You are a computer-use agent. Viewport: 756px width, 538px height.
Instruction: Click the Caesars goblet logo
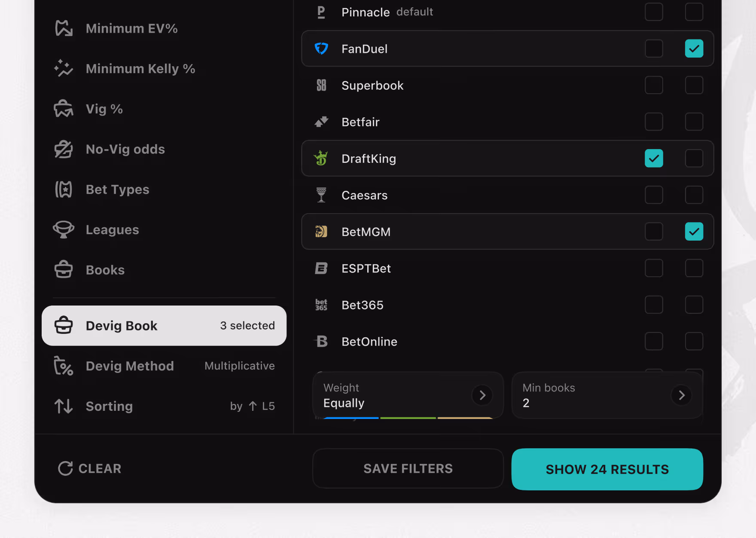pyautogui.click(x=321, y=195)
